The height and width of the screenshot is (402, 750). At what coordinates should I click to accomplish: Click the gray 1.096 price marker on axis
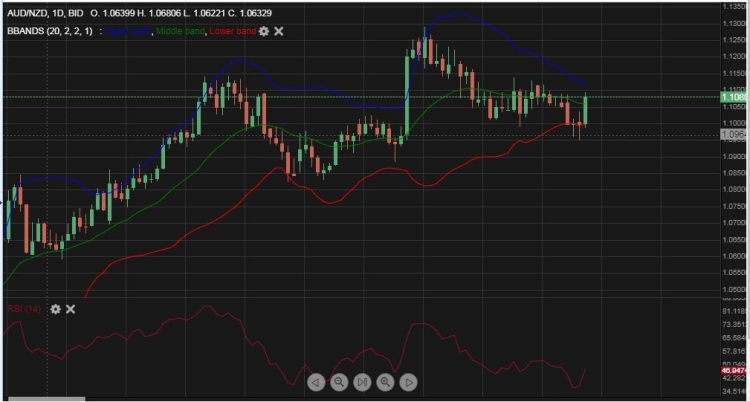[733, 134]
